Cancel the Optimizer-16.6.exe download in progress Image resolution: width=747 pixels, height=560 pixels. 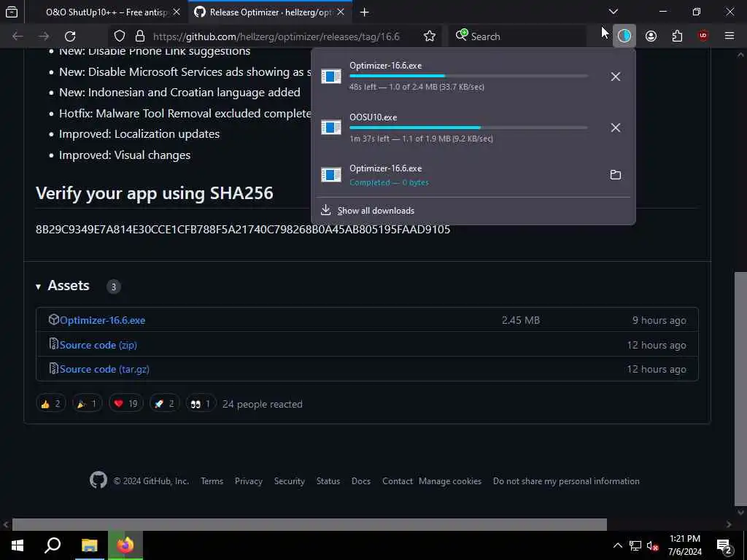point(616,76)
